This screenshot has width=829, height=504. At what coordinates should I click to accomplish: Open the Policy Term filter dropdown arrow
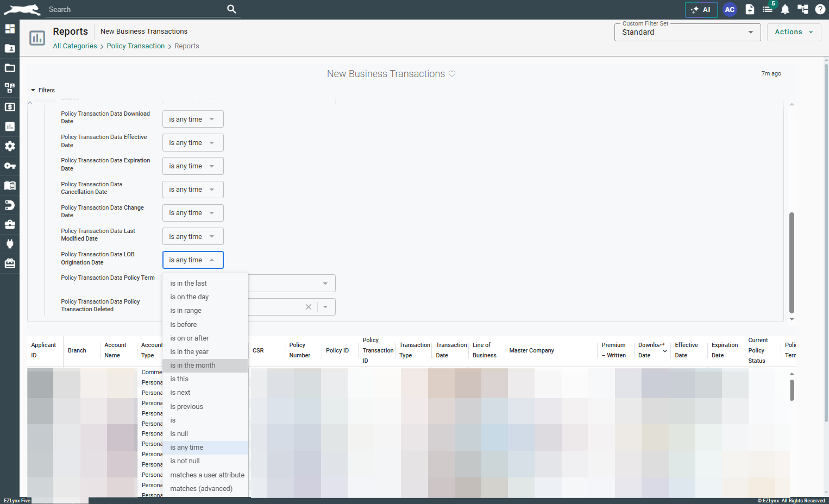(x=325, y=283)
